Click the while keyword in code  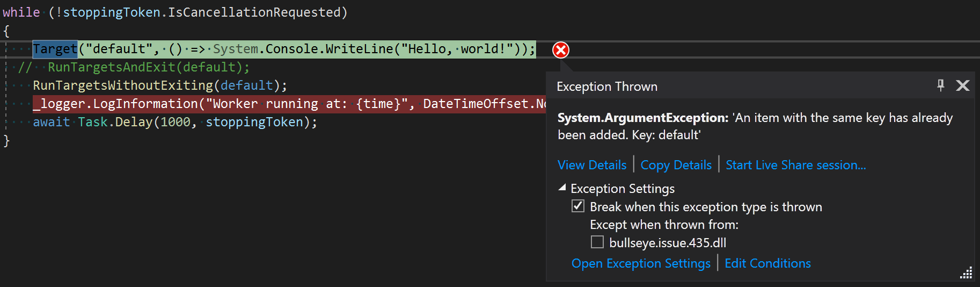click(x=21, y=12)
